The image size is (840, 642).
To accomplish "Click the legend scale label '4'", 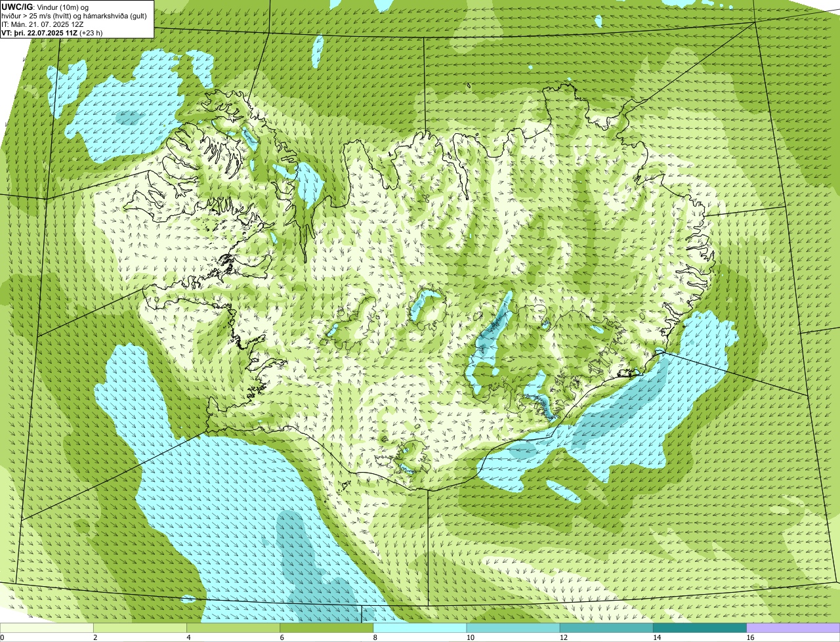I will coord(188,638).
